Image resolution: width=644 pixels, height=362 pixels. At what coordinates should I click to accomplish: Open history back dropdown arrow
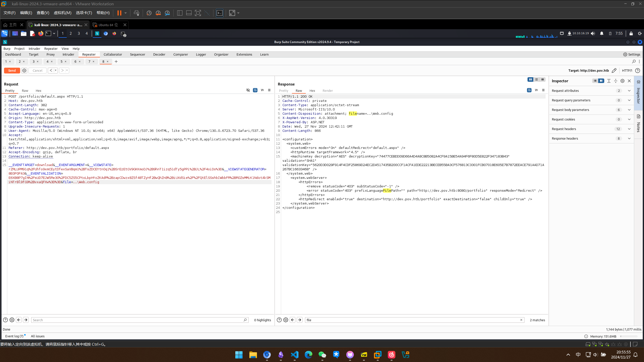coord(56,71)
